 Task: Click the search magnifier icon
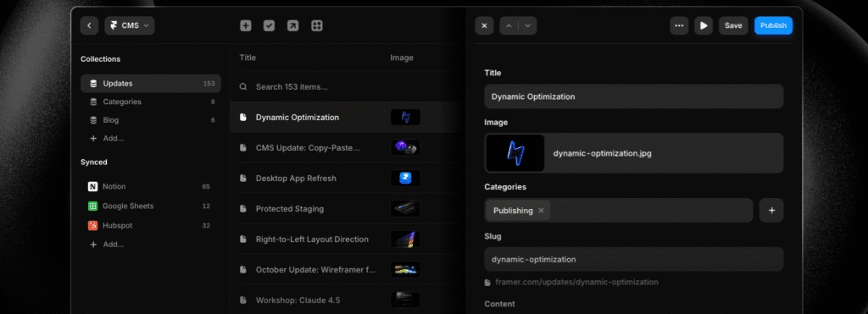(x=243, y=87)
